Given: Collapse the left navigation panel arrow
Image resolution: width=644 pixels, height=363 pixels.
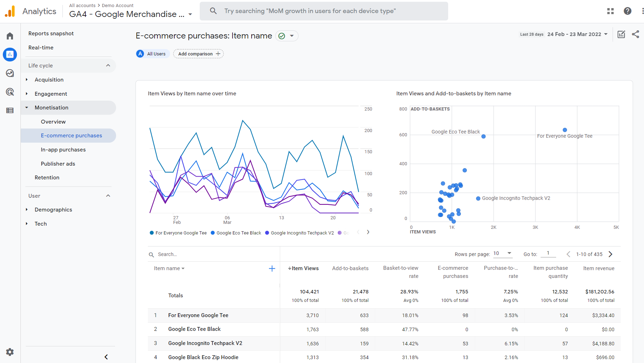Looking at the screenshot, I should coord(106,357).
